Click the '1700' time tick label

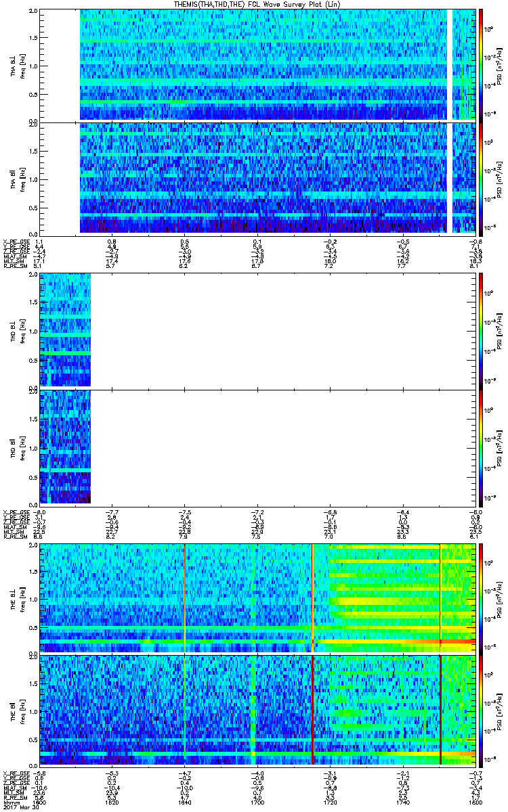click(257, 801)
